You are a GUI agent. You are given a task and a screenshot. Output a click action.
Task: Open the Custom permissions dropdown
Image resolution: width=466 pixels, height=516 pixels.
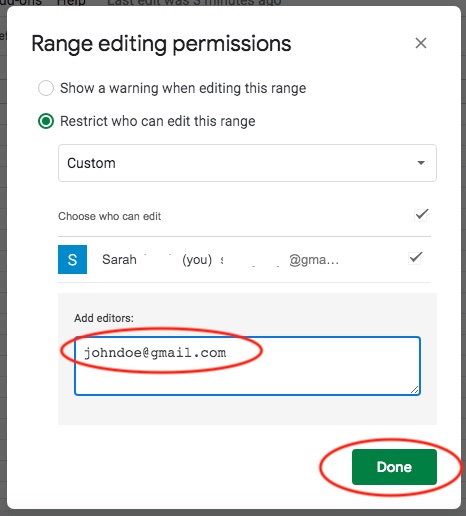[247, 163]
